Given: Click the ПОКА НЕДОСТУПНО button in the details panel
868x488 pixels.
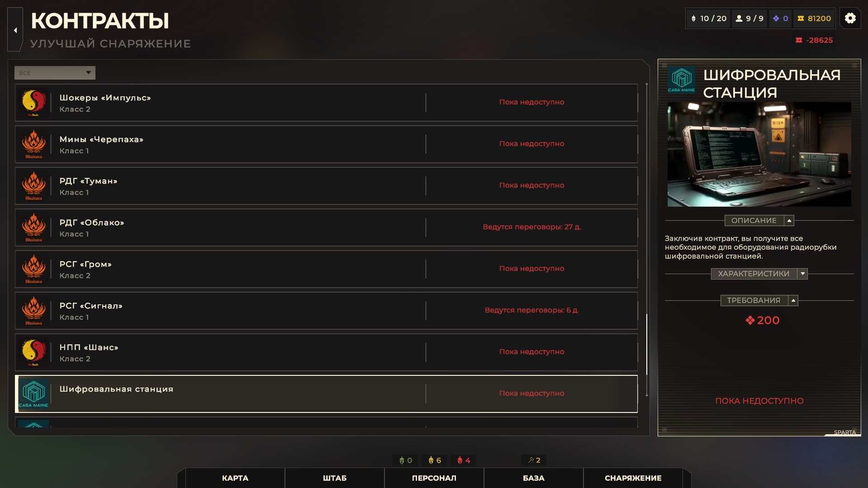Looking at the screenshot, I should click(x=759, y=401).
